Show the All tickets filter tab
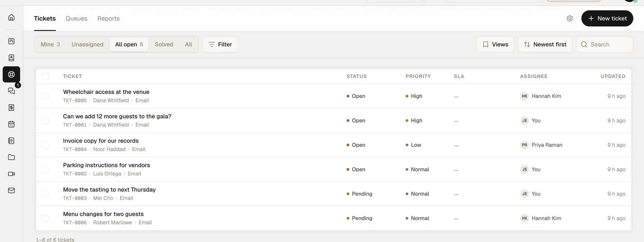Image resolution: width=644 pixels, height=242 pixels. (189, 45)
